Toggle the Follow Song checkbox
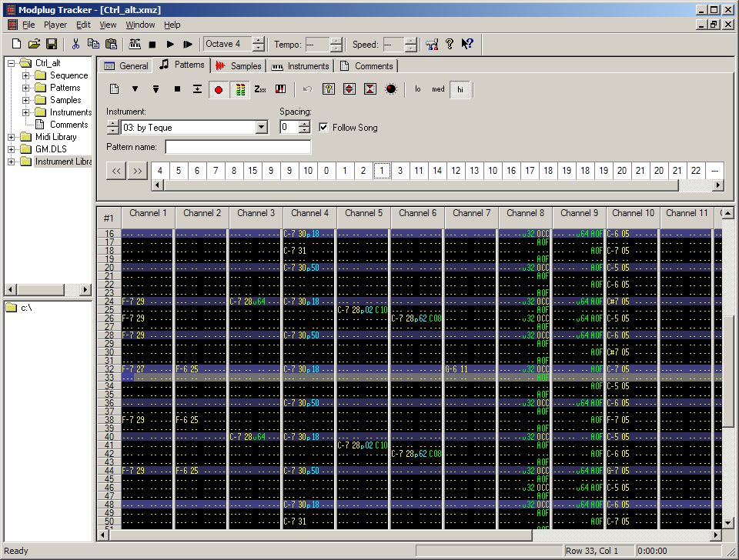This screenshot has width=739, height=560. tap(323, 127)
